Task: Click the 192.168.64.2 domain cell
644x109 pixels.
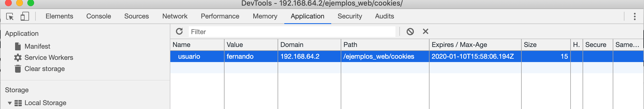Action: tap(309, 56)
